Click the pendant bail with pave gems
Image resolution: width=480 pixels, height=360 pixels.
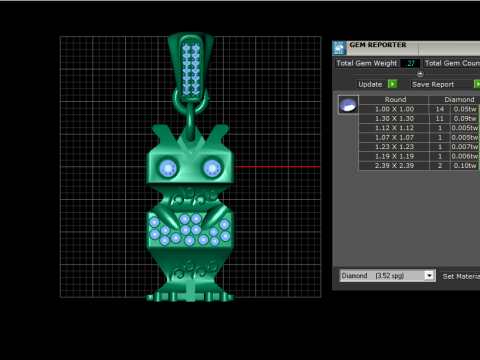point(191,66)
